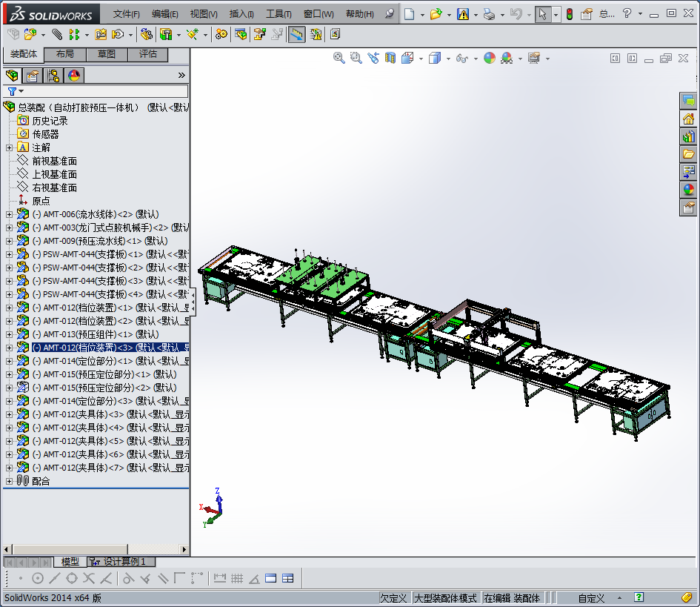Click the Assembly Features icon

pos(166,34)
